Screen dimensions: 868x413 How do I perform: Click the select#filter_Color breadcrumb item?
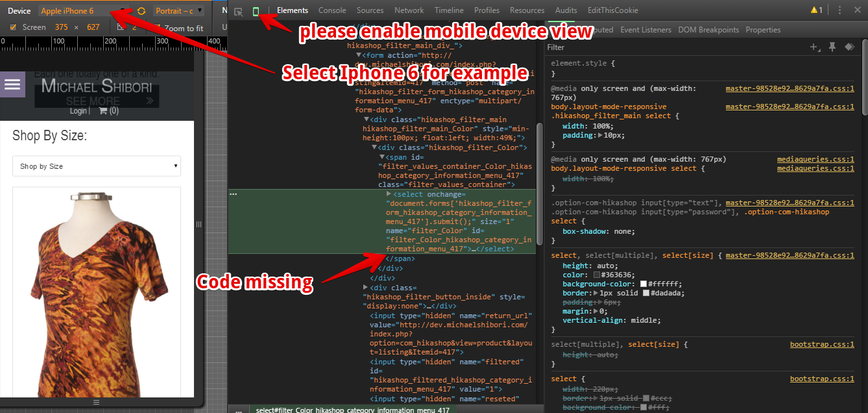[352, 410]
